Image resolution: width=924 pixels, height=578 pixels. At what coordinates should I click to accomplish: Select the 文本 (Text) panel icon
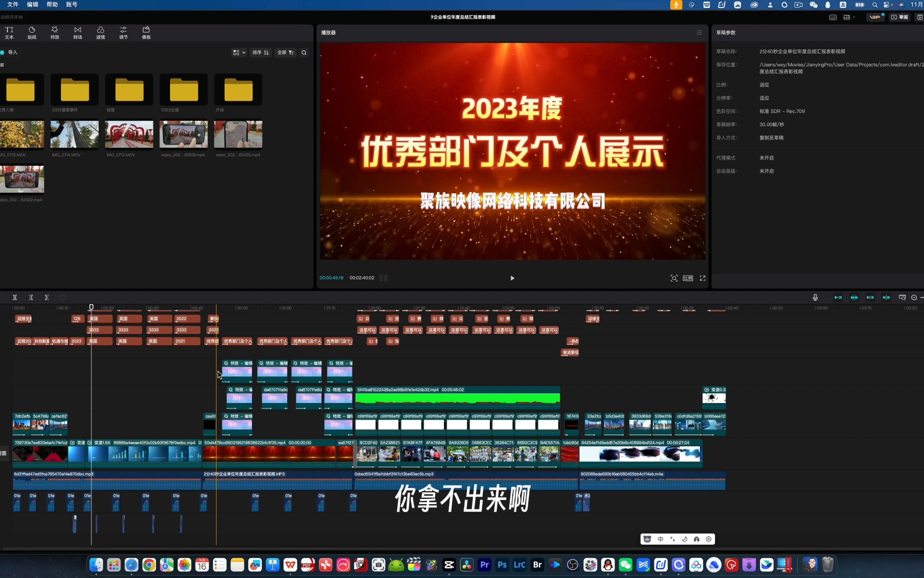pyautogui.click(x=9, y=33)
